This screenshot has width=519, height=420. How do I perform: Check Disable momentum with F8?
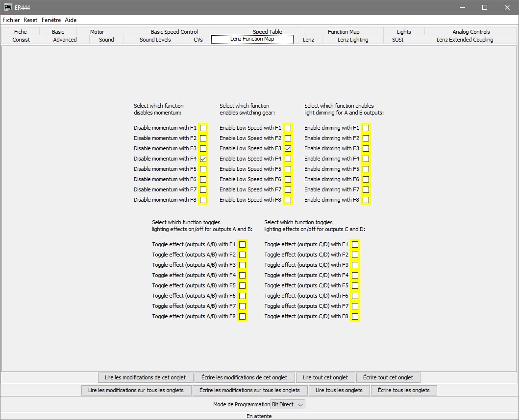click(203, 200)
